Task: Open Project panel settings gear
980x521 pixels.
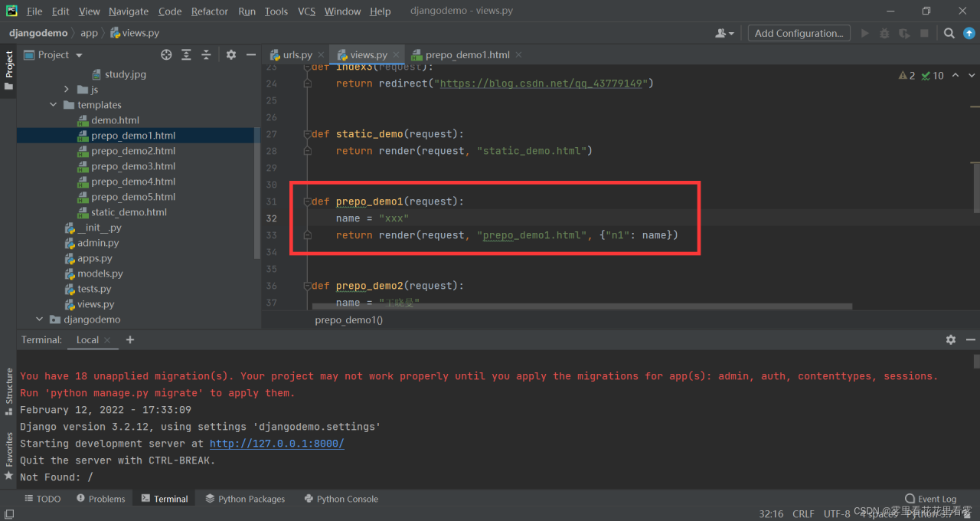Action: coord(231,55)
